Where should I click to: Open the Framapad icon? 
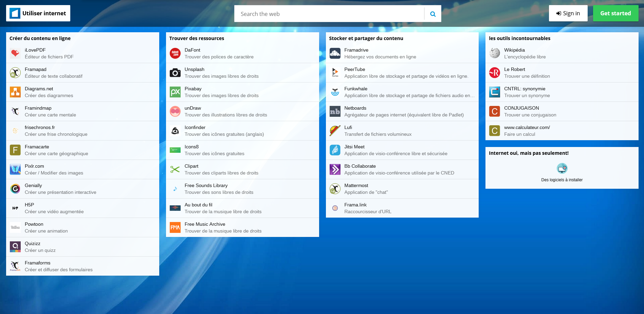[15, 73]
